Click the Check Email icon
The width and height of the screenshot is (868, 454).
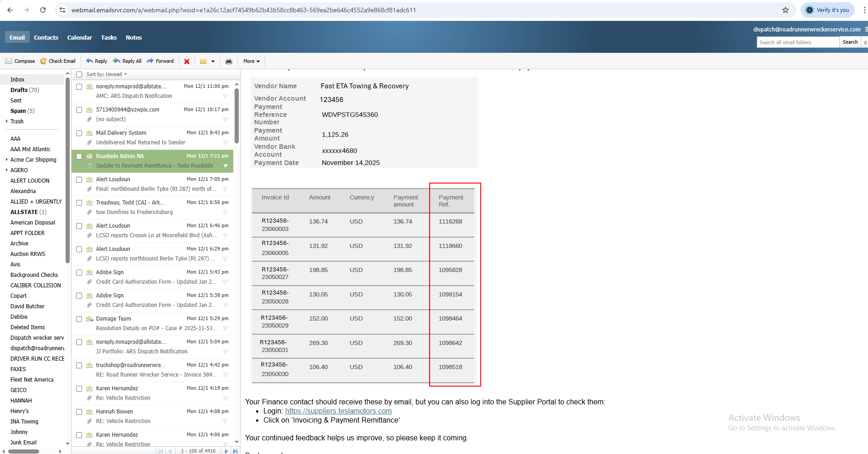click(x=43, y=61)
